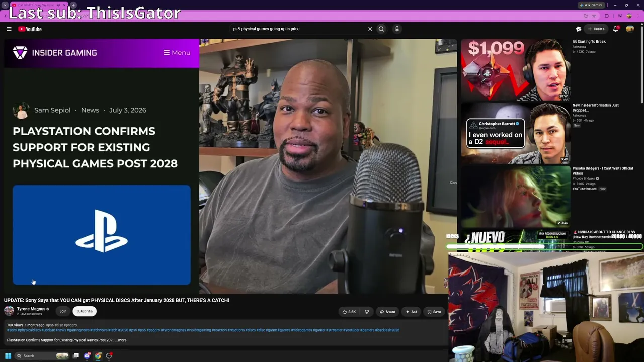Open Discord from the taskbar
The width and height of the screenshot is (644, 362).
tap(87, 356)
